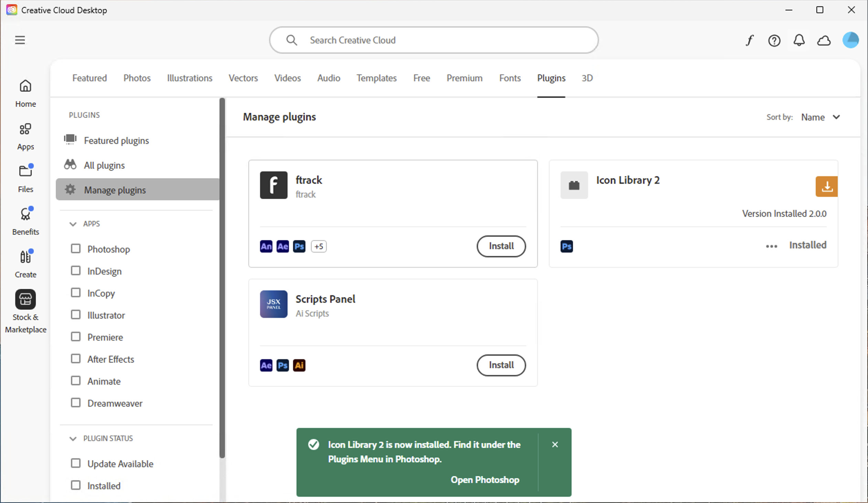
Task: Click the Search Creative Cloud field
Action: pos(434,40)
